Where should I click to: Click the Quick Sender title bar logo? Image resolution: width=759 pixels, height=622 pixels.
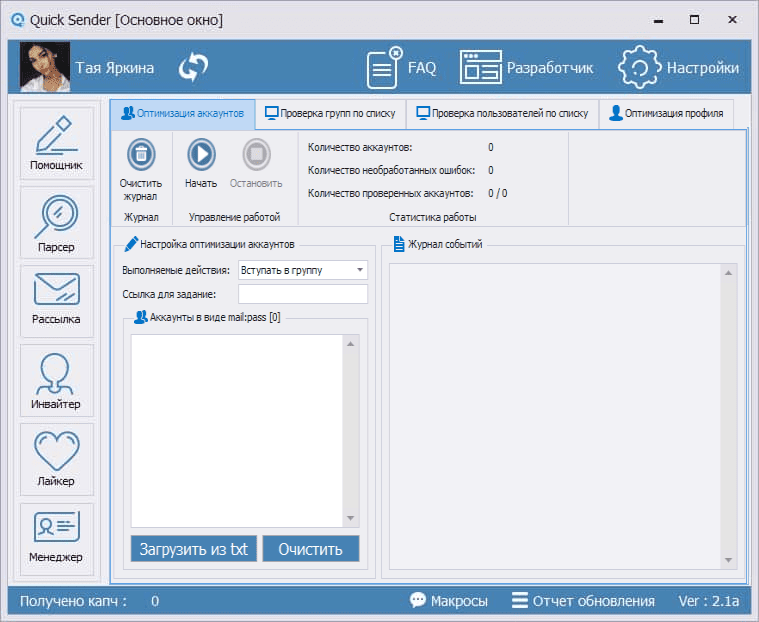coord(18,20)
